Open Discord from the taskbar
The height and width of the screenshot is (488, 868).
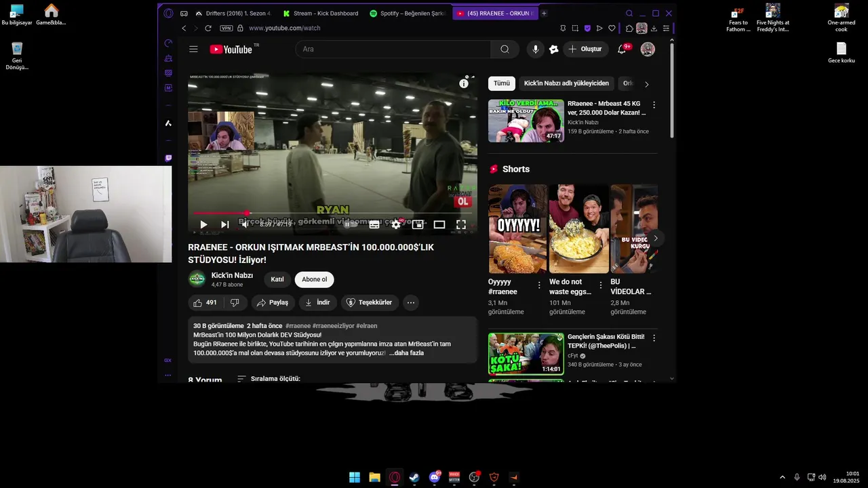click(x=435, y=477)
